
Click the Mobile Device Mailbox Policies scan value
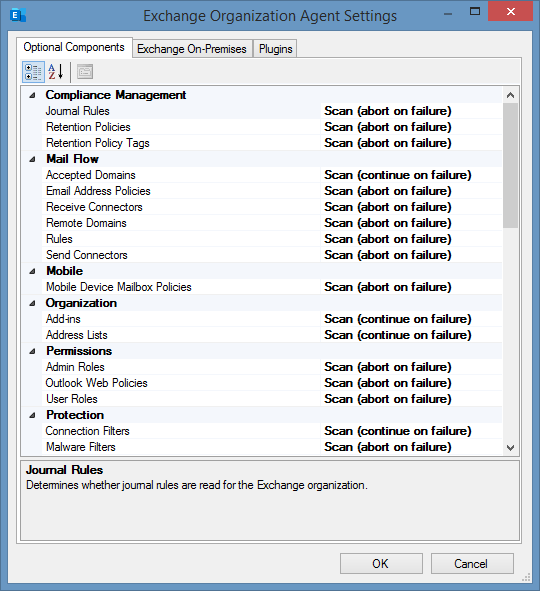pyautogui.click(x=412, y=287)
